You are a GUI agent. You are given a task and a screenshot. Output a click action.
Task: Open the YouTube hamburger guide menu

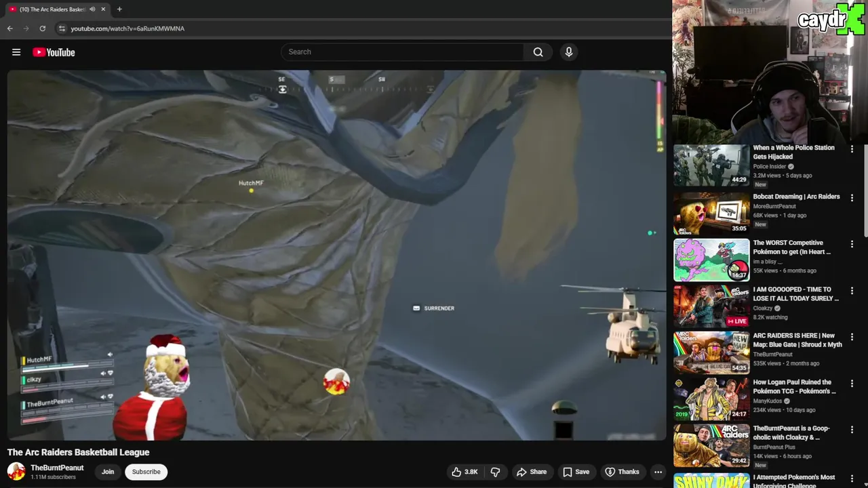click(x=16, y=52)
